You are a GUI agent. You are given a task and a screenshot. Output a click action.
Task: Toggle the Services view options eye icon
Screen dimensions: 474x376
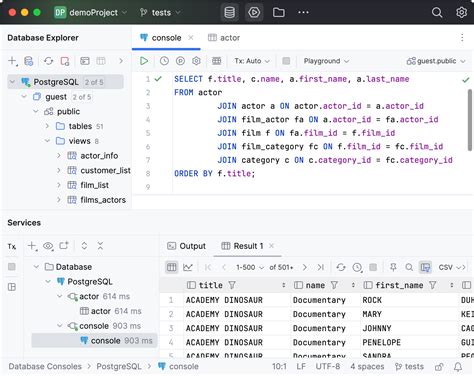coord(48,246)
